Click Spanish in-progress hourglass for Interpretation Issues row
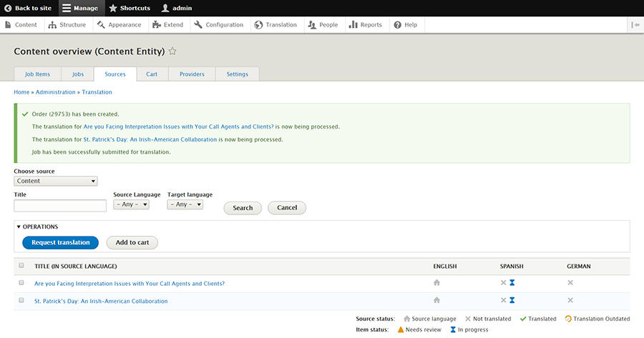Screen dimensions: 644x338 point(512,283)
